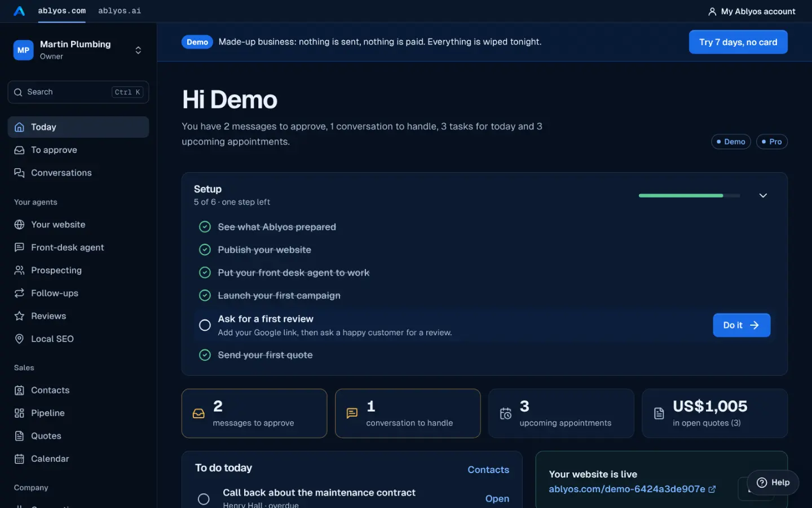Open the Contacts link in To do today
Screen dimensions: 812x508
488,470
